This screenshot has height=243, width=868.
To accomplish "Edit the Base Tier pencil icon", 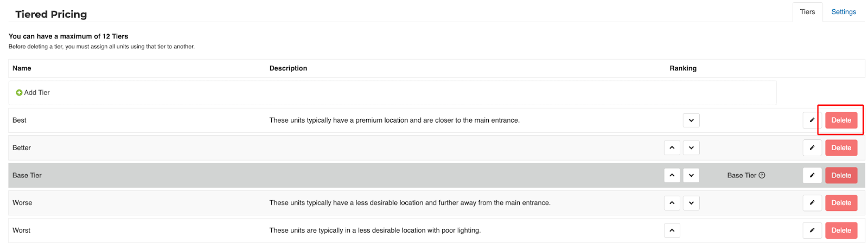I will [x=812, y=175].
